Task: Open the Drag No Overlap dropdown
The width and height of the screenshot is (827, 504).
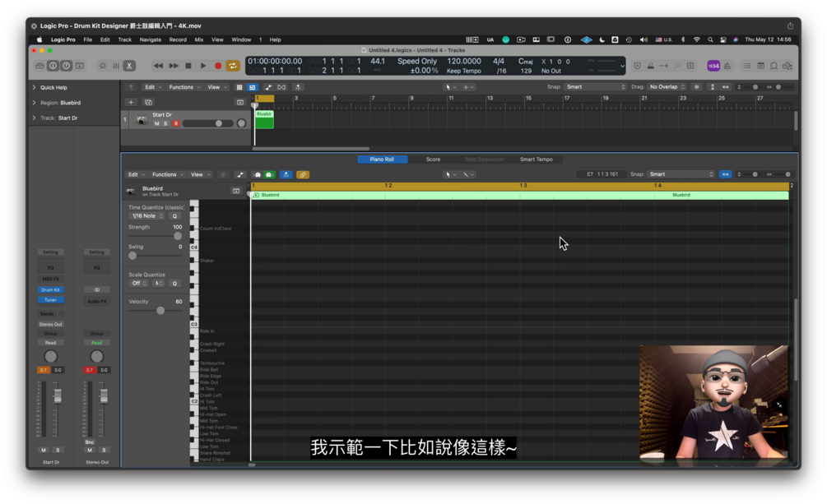Action: point(667,87)
